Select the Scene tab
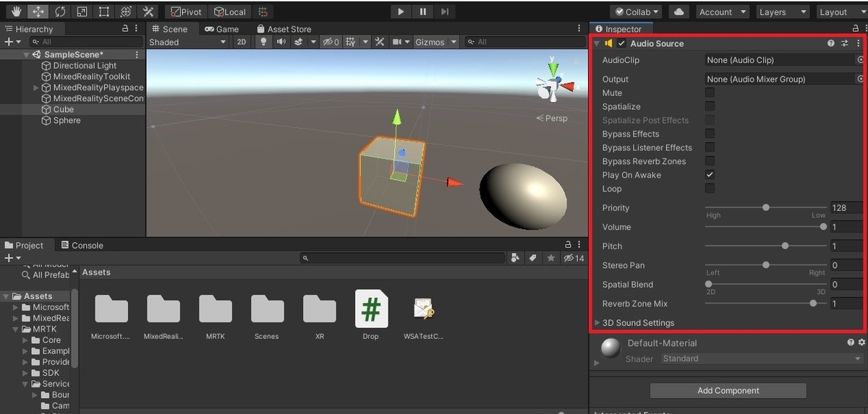Screen dimensions: 868x414 pos(169,29)
